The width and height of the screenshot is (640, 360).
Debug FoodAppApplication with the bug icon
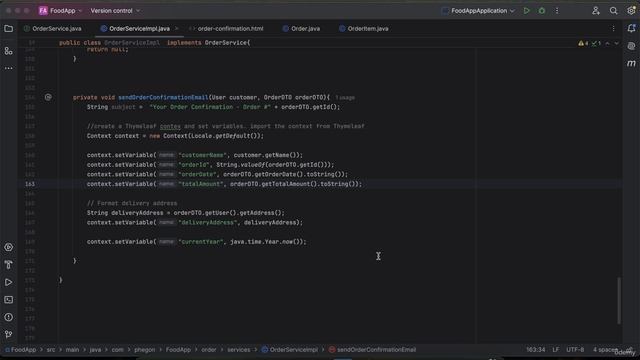[542, 11]
